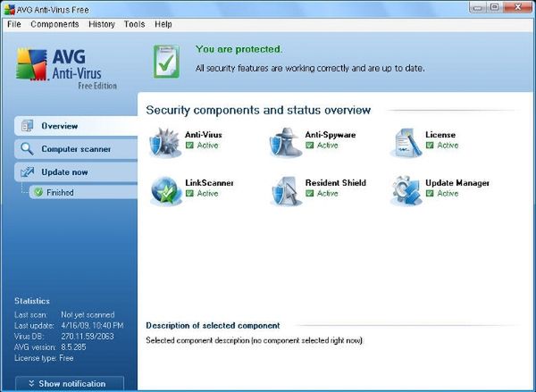This screenshot has height=392, width=536.
Task: Maximize the AVG window
Action: tap(494, 7)
